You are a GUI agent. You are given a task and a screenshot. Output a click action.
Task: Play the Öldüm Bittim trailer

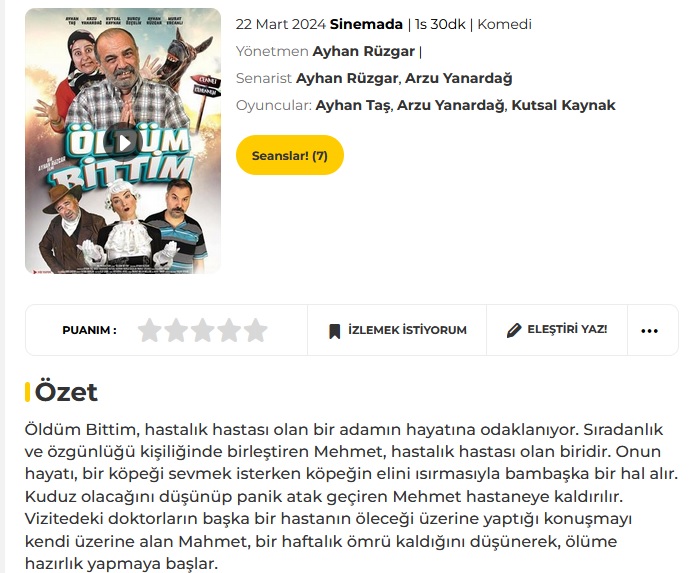tap(123, 142)
